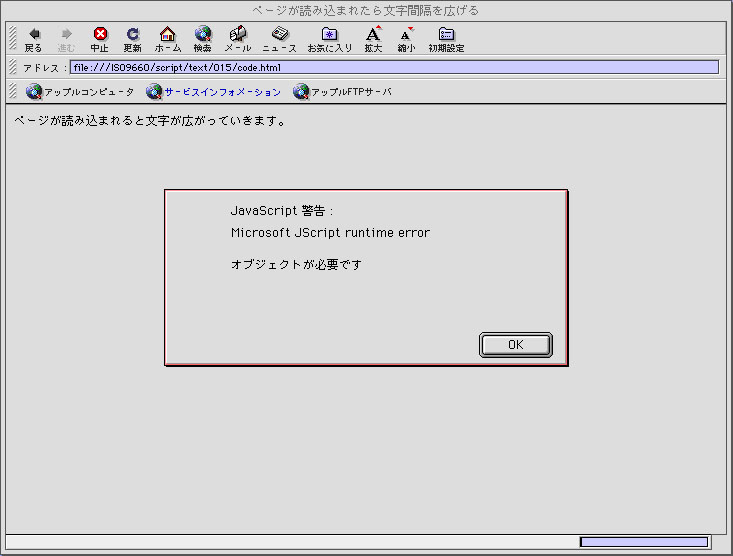Click inside the アドレス address field

point(394,68)
